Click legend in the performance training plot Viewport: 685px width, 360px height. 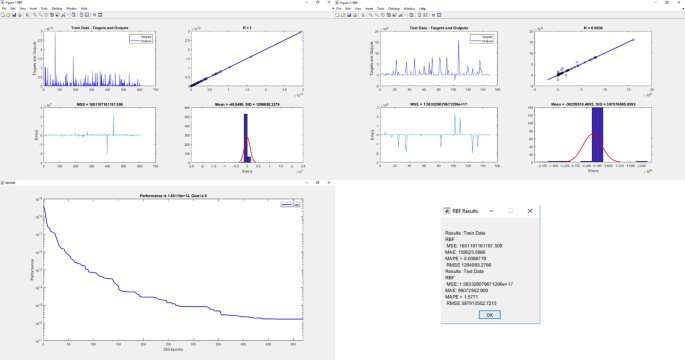(x=290, y=204)
